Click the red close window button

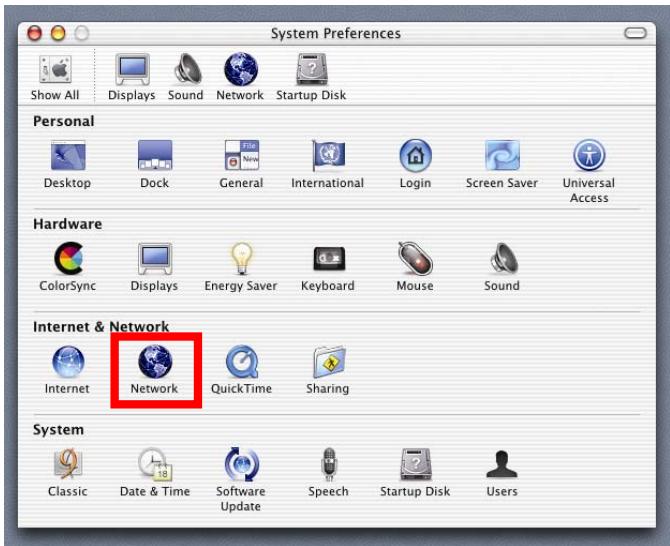[x=35, y=33]
